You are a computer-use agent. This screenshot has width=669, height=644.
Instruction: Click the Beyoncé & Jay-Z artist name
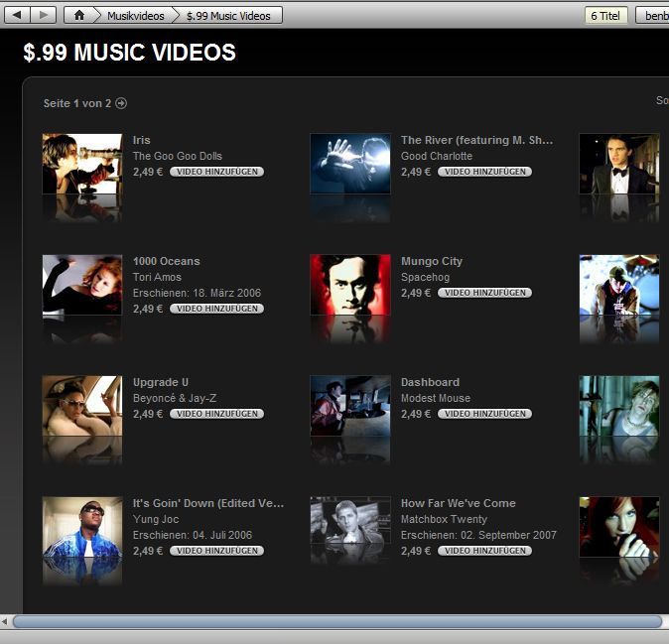[175, 398]
